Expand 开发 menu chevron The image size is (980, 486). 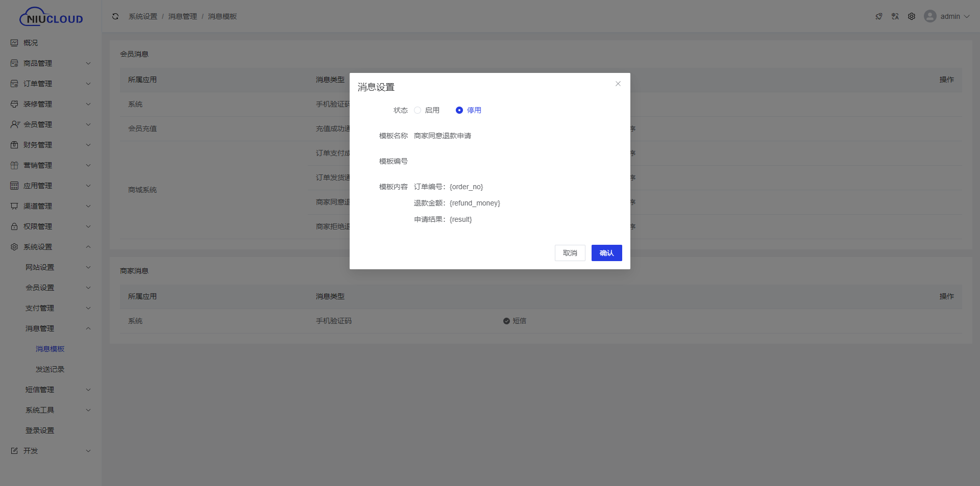[88, 451]
